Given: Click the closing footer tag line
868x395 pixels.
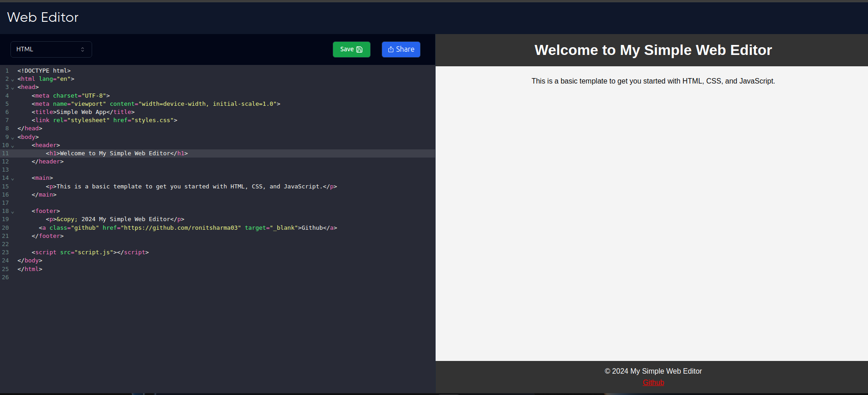Looking at the screenshot, I should (x=48, y=236).
